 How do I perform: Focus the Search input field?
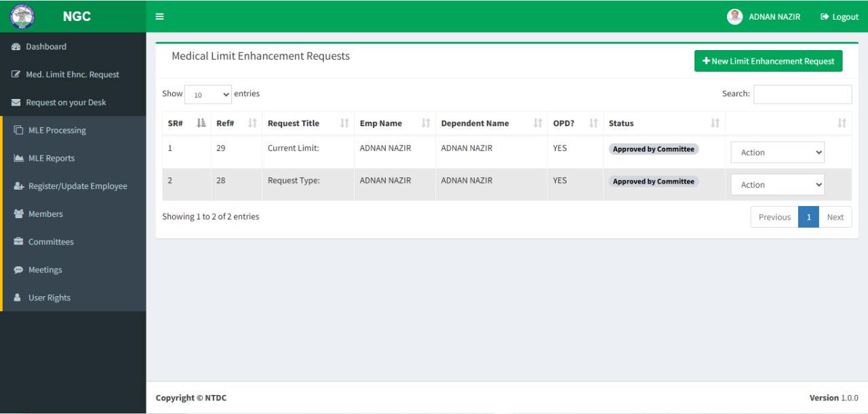click(802, 94)
